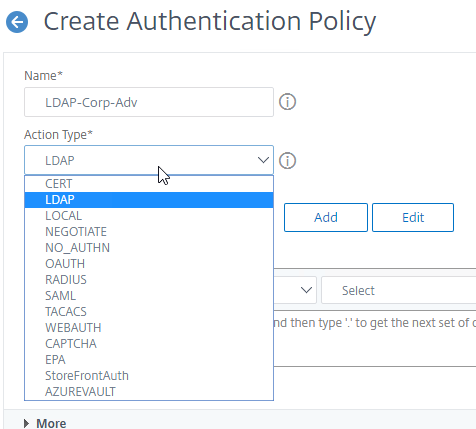Image resolution: width=476 pixels, height=429 pixels.
Task: Collapse the Action Type dropdown chevron
Action: click(x=263, y=160)
